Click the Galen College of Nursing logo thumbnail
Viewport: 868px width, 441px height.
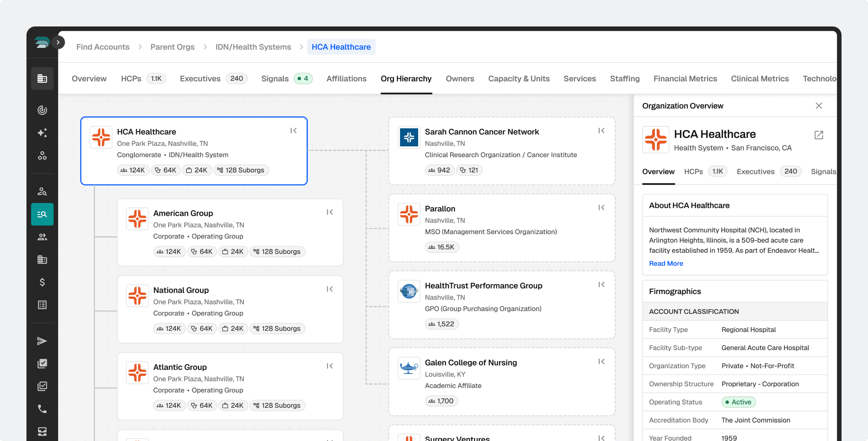(x=409, y=368)
